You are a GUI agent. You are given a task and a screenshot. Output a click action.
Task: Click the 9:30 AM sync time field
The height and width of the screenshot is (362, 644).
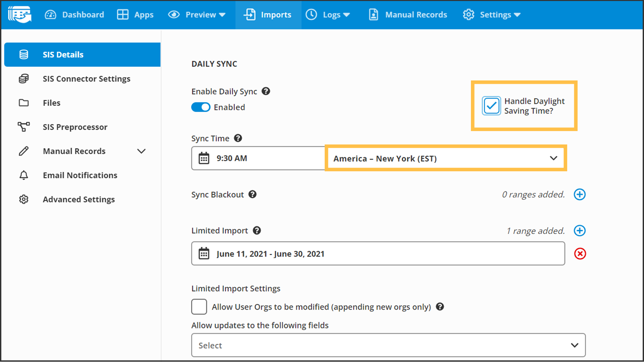click(258, 158)
